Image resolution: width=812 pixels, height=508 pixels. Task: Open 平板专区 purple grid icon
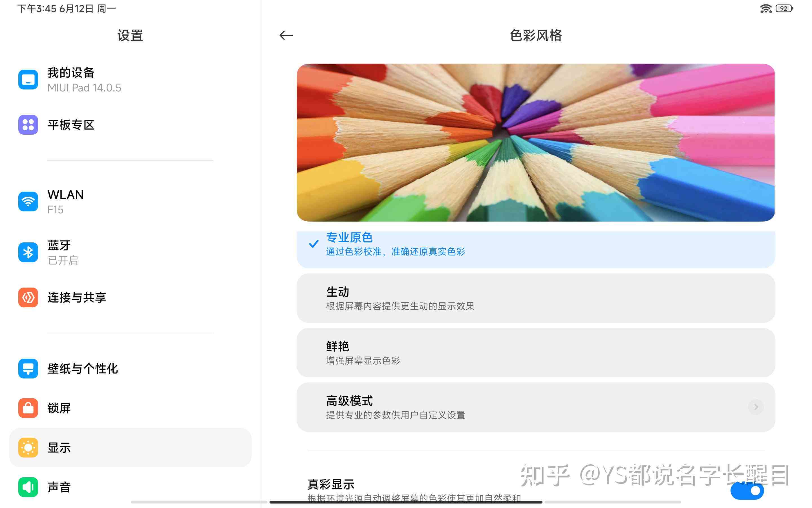click(28, 125)
